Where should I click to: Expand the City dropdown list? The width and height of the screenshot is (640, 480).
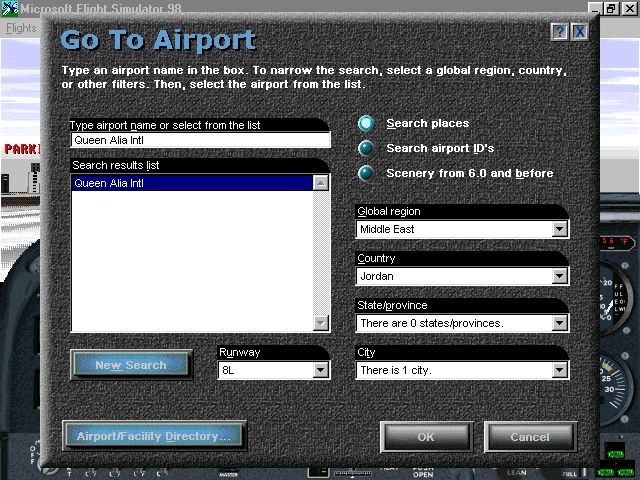pyautogui.click(x=560, y=370)
